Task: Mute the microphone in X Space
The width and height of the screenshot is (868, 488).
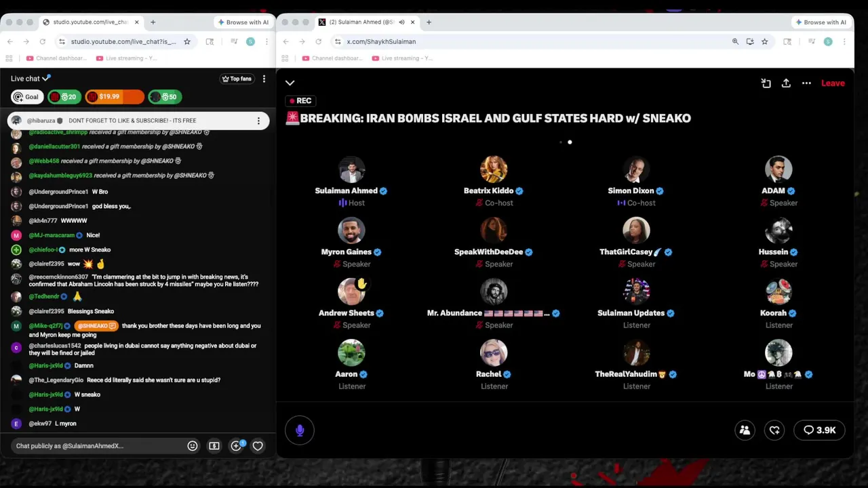Action: tap(300, 430)
